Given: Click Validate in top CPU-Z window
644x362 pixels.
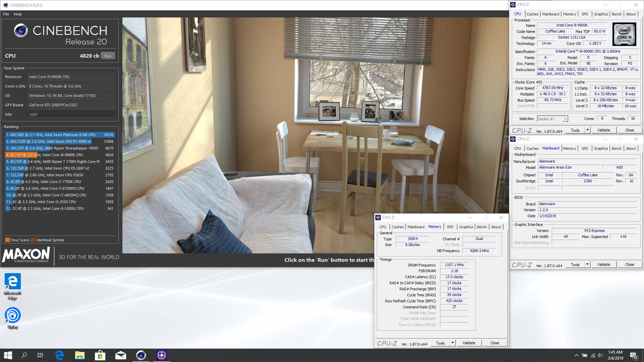Looking at the screenshot, I should [x=603, y=130].
